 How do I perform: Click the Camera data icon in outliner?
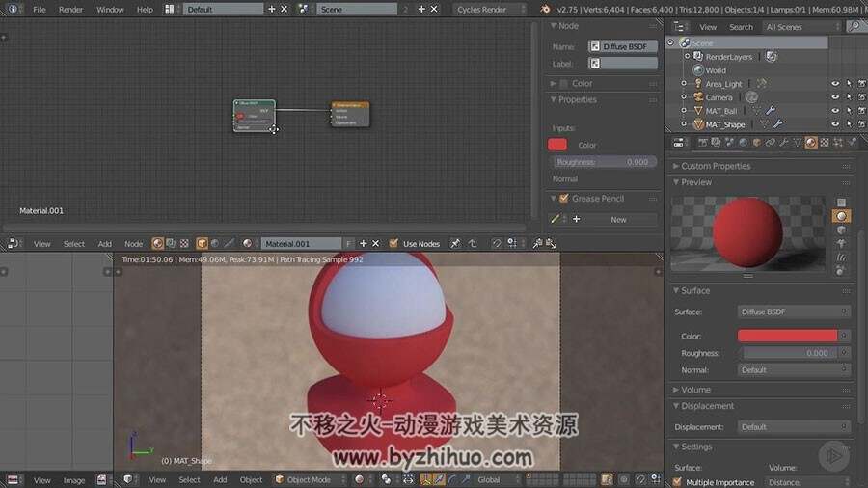click(x=751, y=97)
